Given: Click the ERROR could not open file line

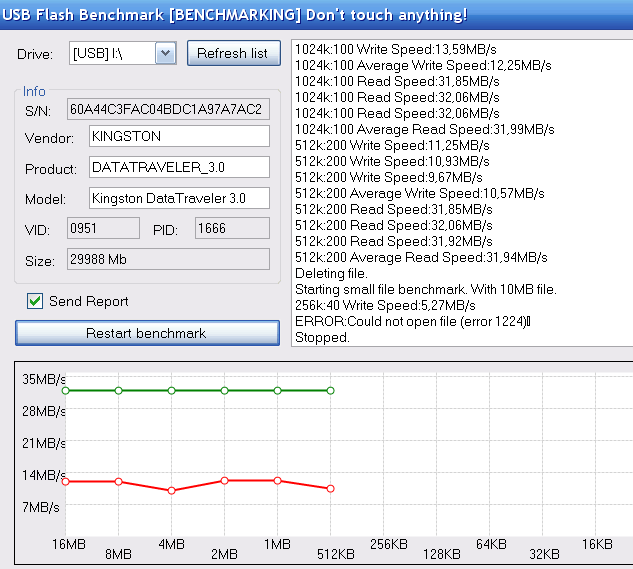Looking at the screenshot, I should [411, 321].
